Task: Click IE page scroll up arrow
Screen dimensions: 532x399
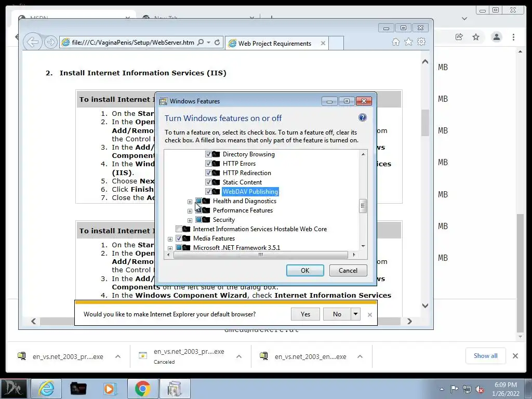Action: (425, 62)
